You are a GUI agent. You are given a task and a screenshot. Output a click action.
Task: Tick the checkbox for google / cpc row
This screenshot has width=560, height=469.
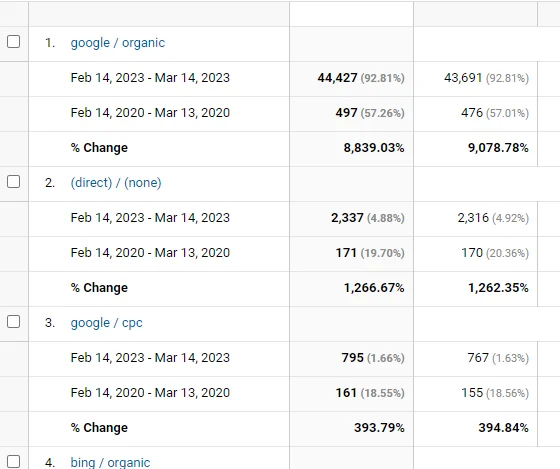click(14, 322)
